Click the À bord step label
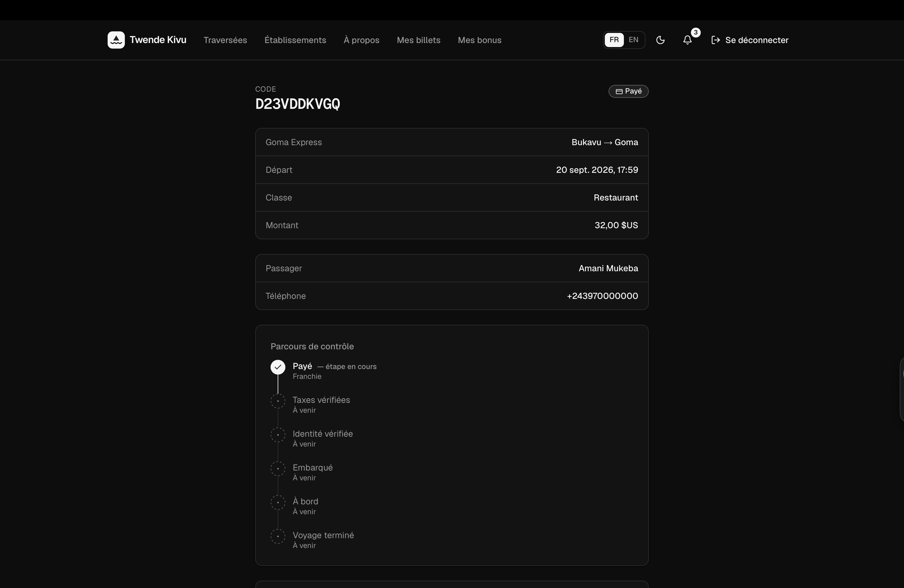Image resolution: width=904 pixels, height=588 pixels. [305, 501]
